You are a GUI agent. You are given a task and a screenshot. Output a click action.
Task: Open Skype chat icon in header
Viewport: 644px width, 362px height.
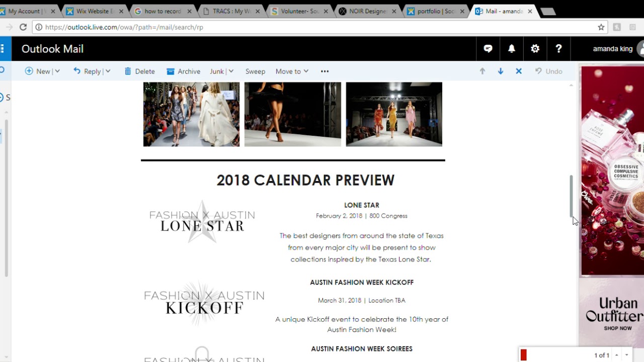coord(488,49)
